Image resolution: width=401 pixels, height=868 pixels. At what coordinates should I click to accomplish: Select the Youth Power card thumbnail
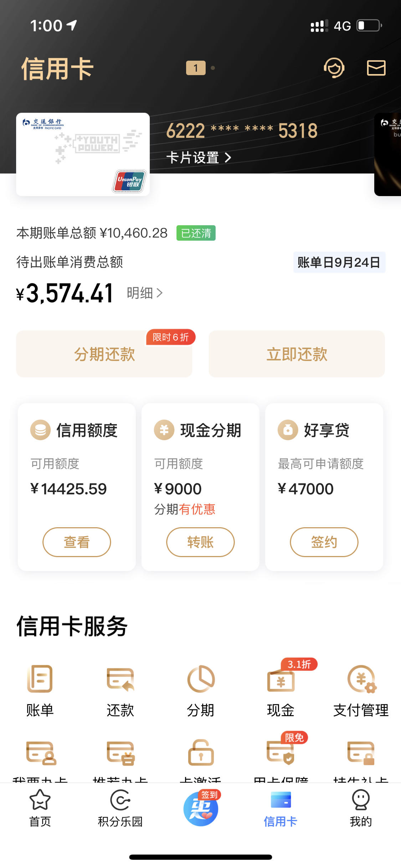pyautogui.click(x=83, y=154)
